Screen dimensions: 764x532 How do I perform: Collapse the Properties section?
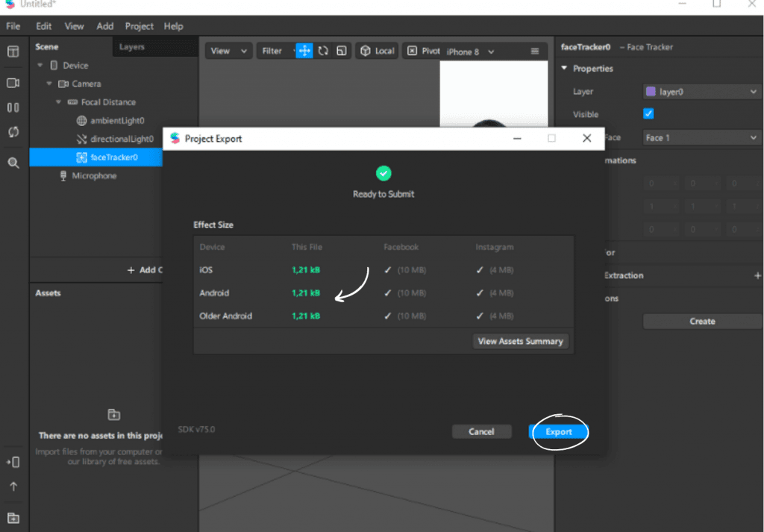pyautogui.click(x=564, y=68)
